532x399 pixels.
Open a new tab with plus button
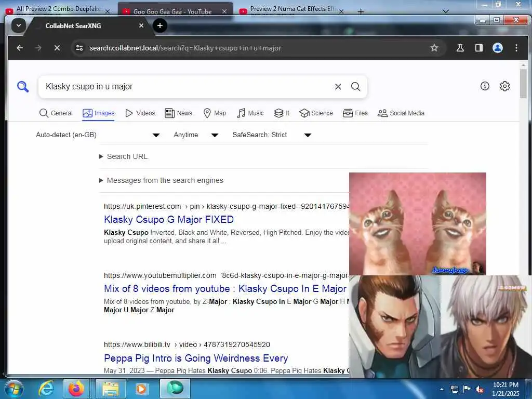point(160,25)
